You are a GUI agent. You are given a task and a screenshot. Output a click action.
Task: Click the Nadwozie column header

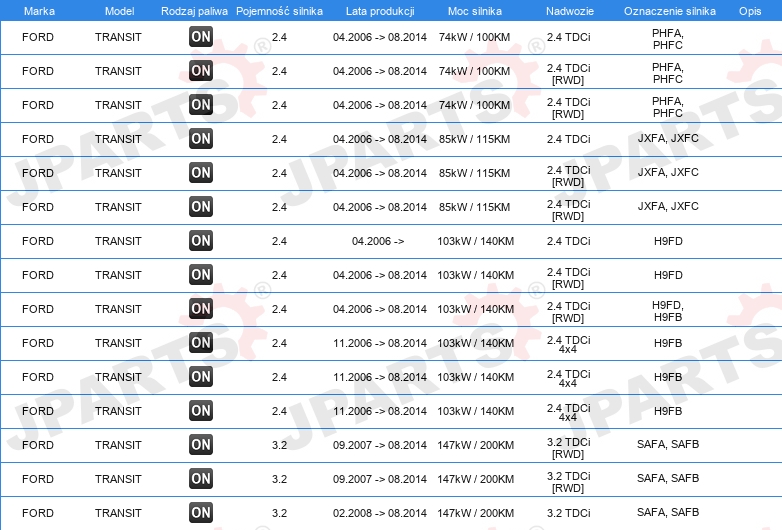click(570, 11)
